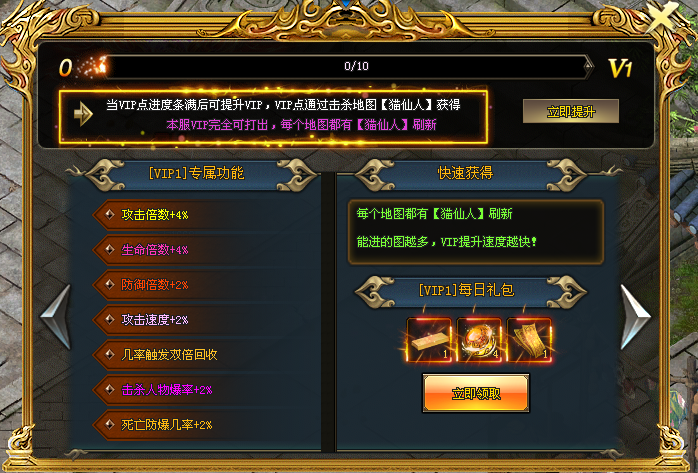Go to previous VIP level with left arrow
The image size is (698, 473).
point(57,316)
